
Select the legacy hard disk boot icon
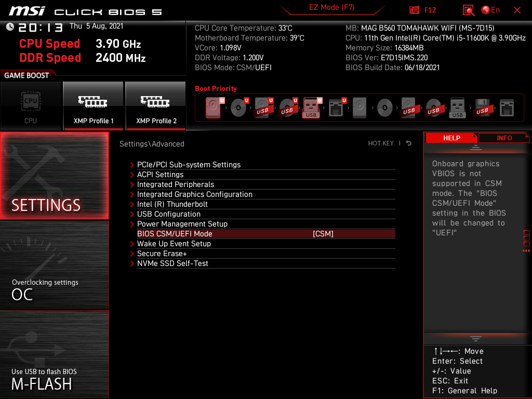[x=360, y=108]
